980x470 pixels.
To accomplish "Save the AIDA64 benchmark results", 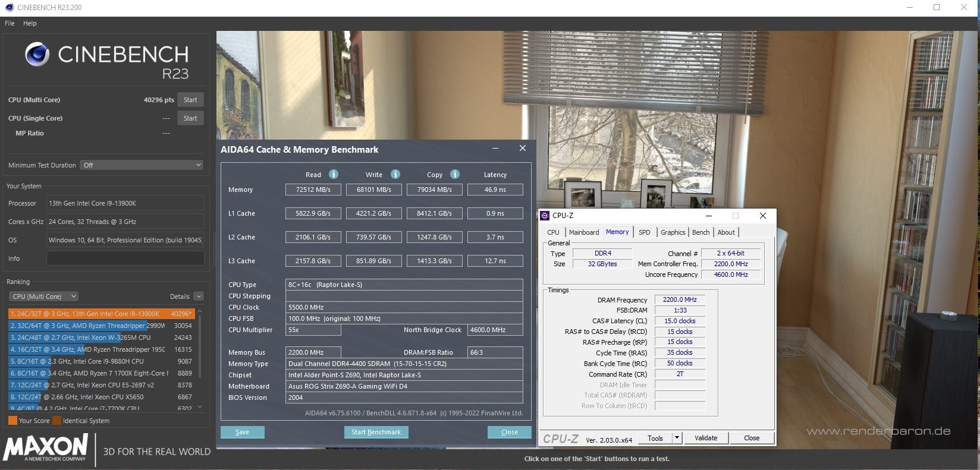I will pyautogui.click(x=242, y=432).
